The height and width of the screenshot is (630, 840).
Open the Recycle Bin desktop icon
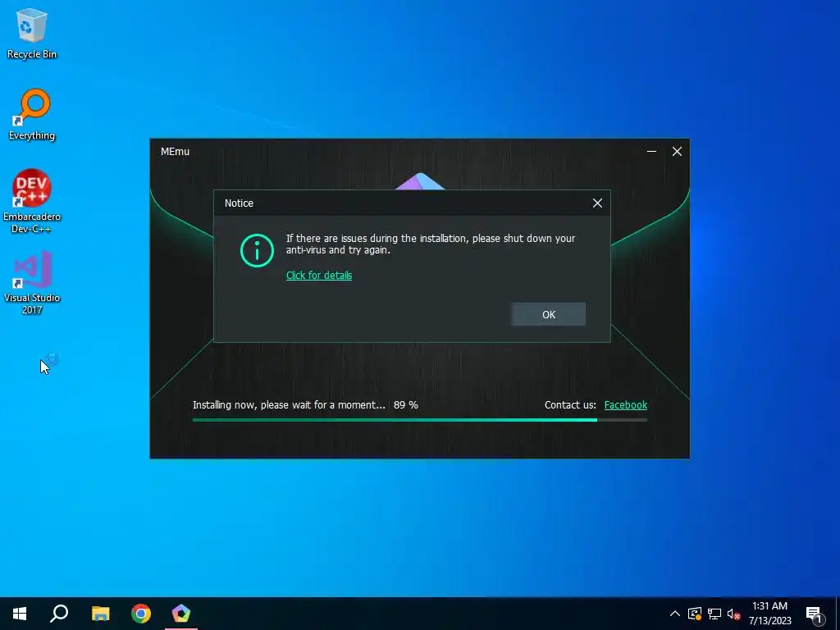click(32, 33)
